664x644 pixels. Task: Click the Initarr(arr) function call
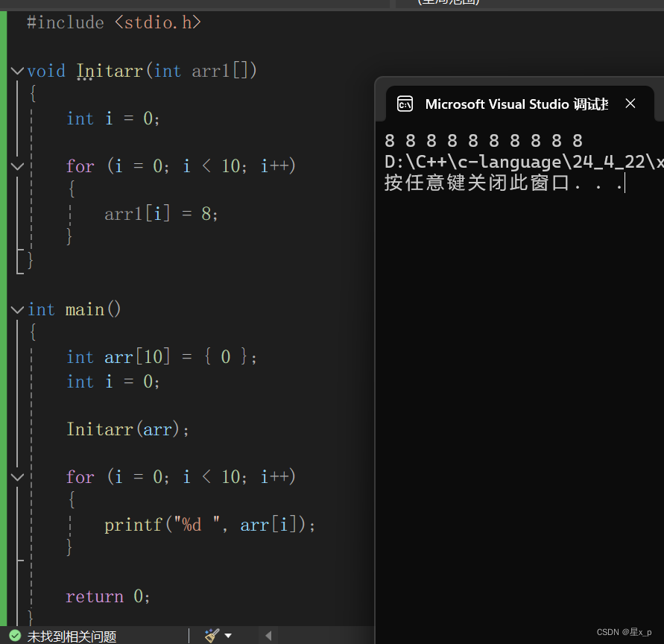pyautogui.click(x=127, y=429)
